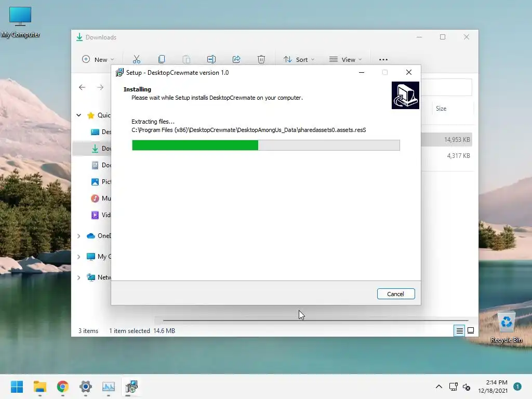The height and width of the screenshot is (399, 532).
Task: Go forward in Downloads explorer
Action: coord(100,87)
